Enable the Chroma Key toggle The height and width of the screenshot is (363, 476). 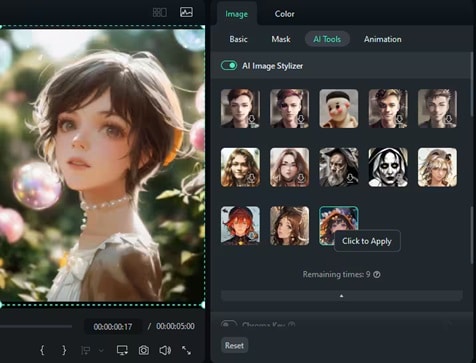[229, 324]
